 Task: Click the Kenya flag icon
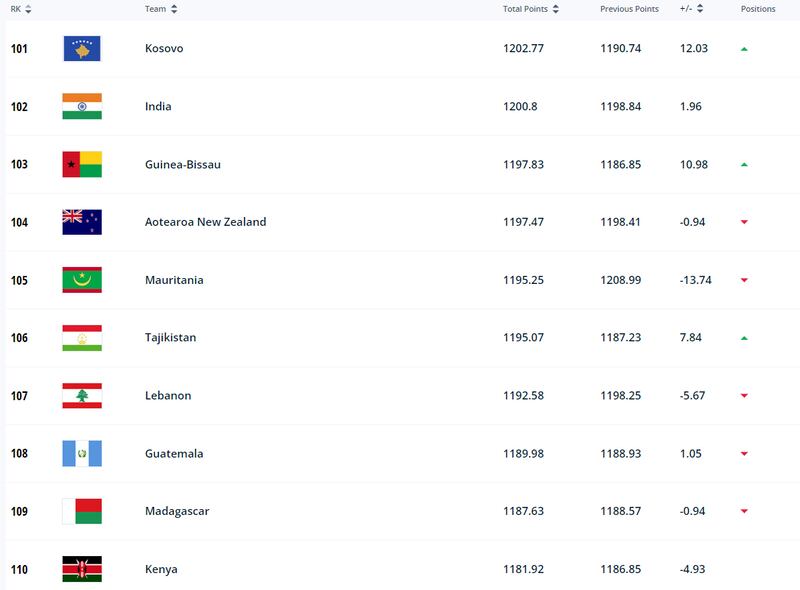pos(82,569)
